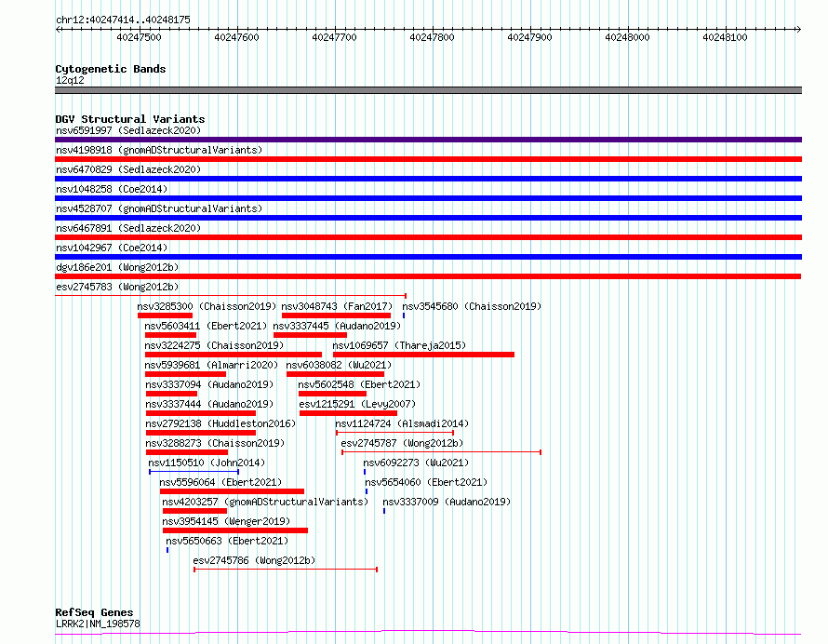Open nsv6467891 (Sedlazeck2020) variant label
This screenshot has height=644, width=828.
click(x=128, y=228)
